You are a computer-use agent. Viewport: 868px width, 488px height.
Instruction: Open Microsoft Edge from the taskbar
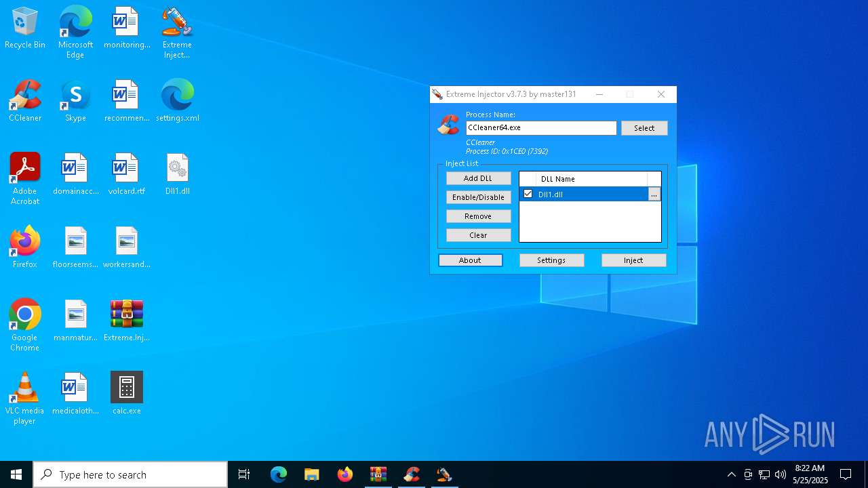click(x=278, y=474)
